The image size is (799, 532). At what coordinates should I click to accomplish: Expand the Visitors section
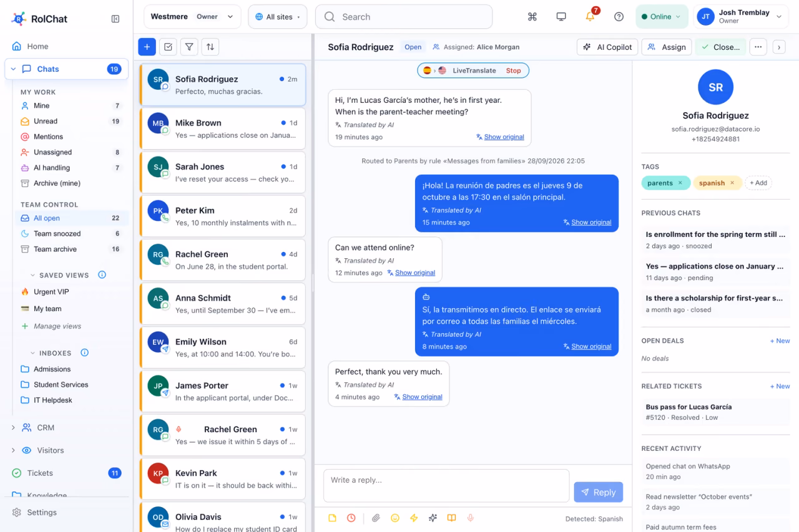pyautogui.click(x=13, y=450)
